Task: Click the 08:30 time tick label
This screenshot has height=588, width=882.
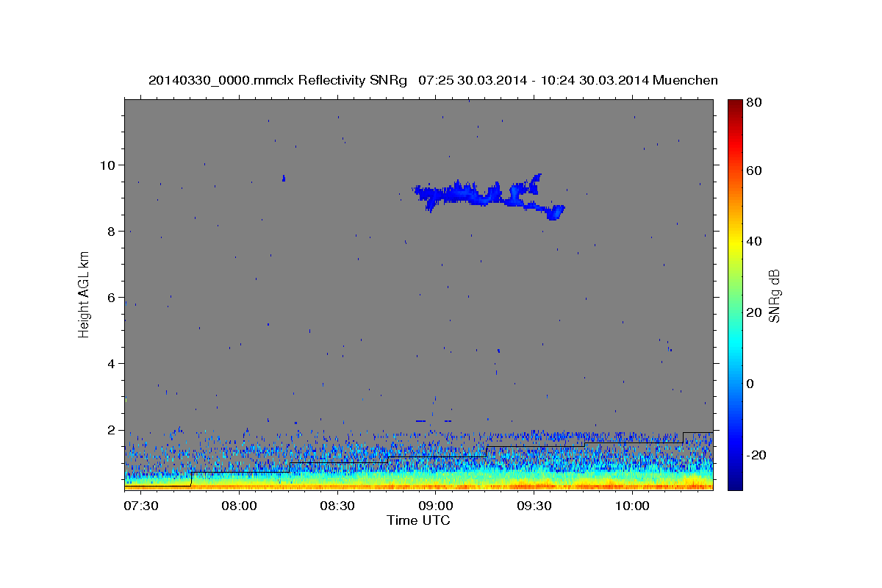Action: [x=337, y=506]
